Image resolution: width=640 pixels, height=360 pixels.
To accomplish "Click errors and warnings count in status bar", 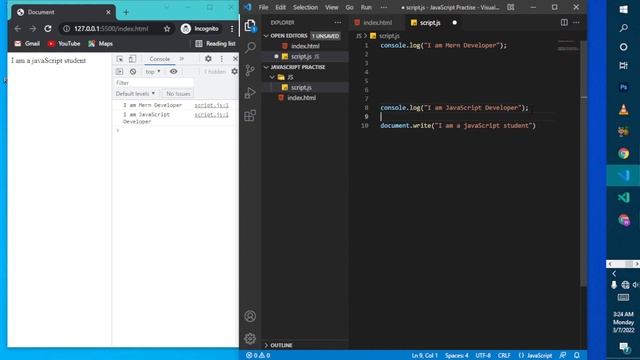I will pyautogui.click(x=258, y=355).
